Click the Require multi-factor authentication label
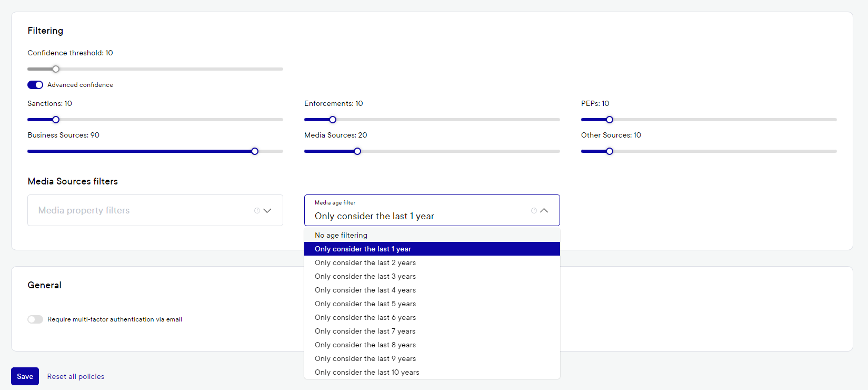The image size is (868, 390). pos(115,319)
